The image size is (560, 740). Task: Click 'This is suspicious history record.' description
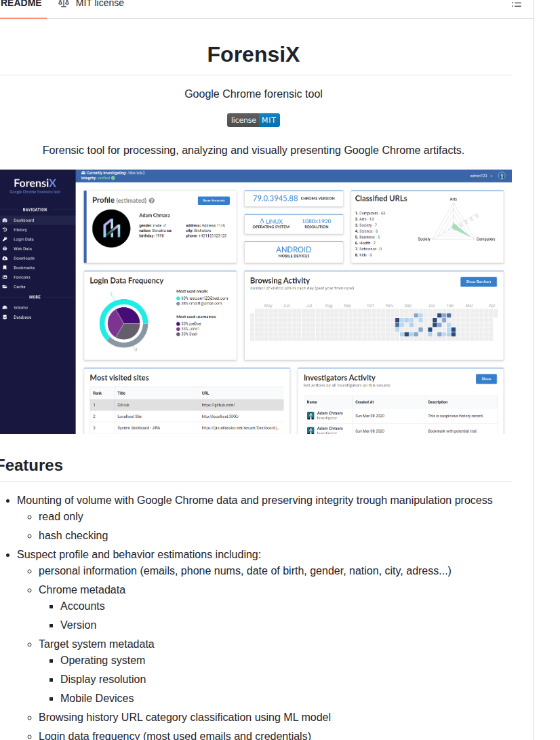(x=456, y=416)
